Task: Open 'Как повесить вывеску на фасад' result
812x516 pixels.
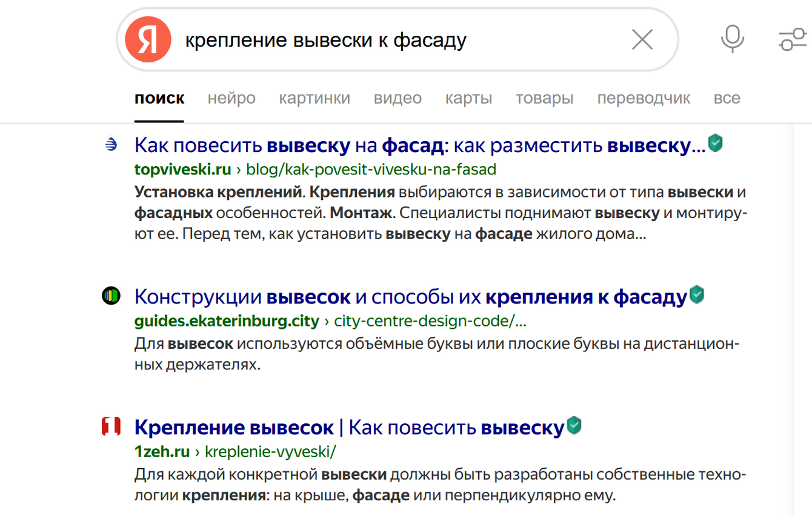Action: click(x=419, y=146)
